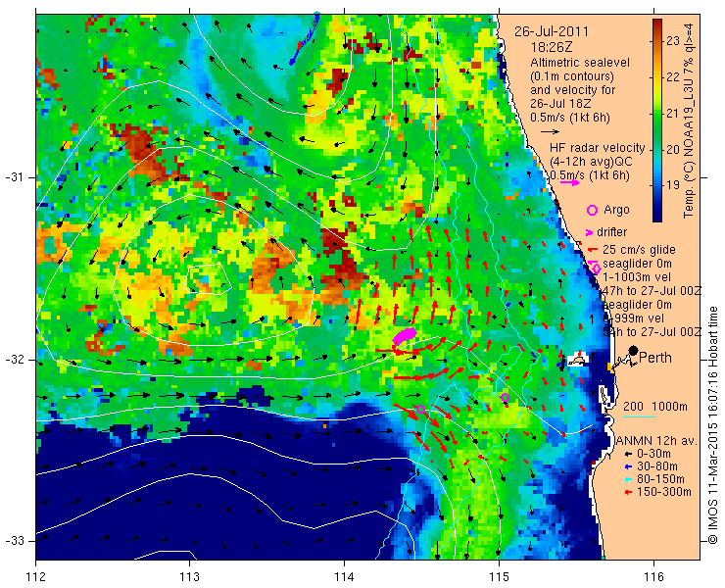Click the black 0-30m ANMN arrow symbol

pos(628,455)
